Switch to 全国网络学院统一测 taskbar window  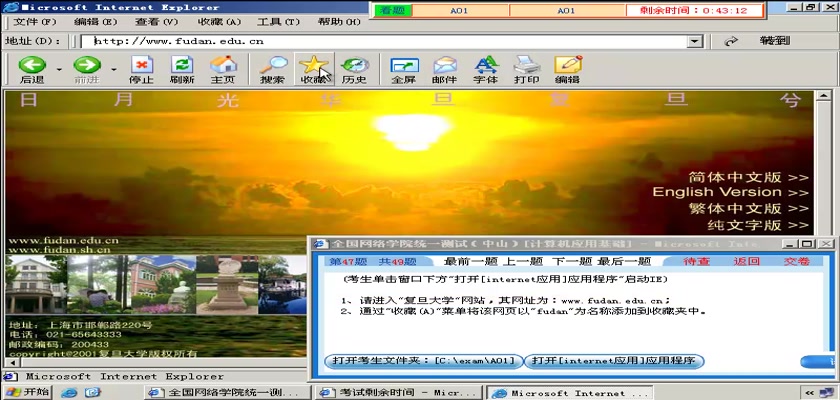click(227, 393)
